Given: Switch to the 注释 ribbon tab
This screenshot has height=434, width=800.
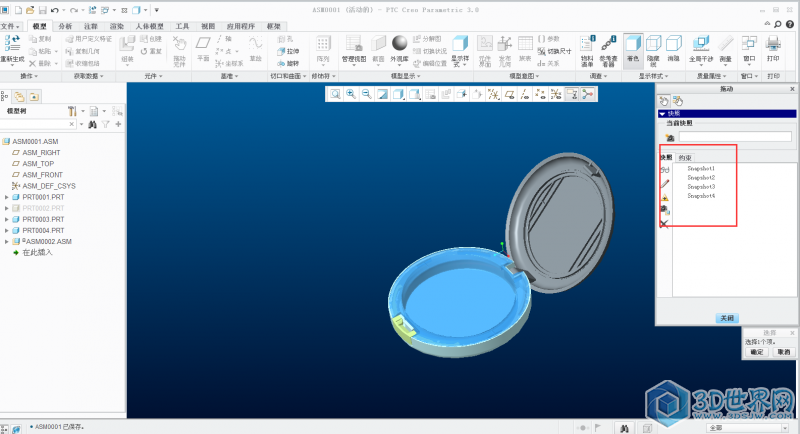Looking at the screenshot, I should (91, 26).
